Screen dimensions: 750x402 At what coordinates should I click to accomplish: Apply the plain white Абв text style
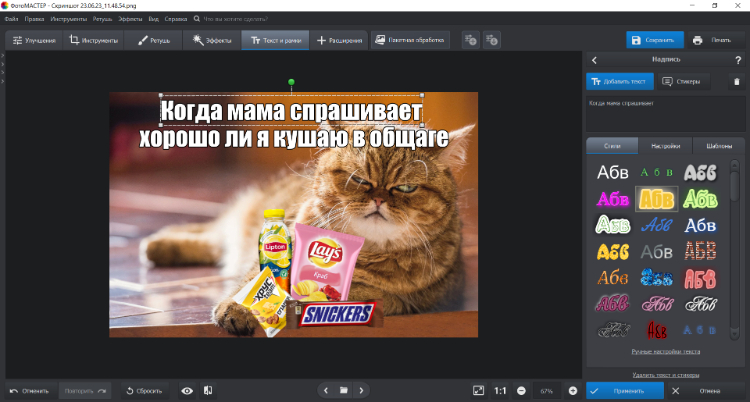613,172
